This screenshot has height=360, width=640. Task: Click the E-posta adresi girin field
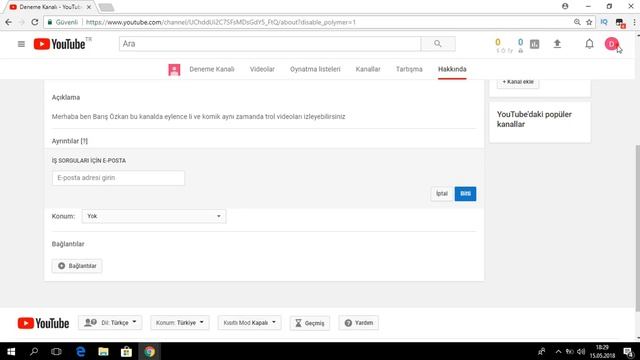pos(118,178)
